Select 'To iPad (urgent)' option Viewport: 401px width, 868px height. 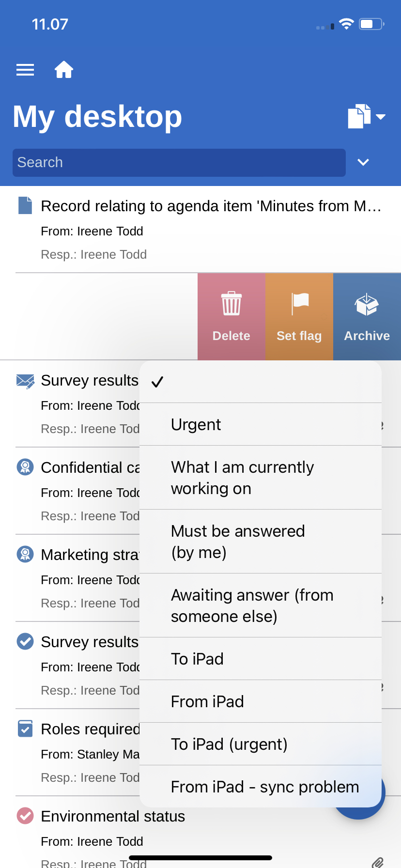click(261, 744)
